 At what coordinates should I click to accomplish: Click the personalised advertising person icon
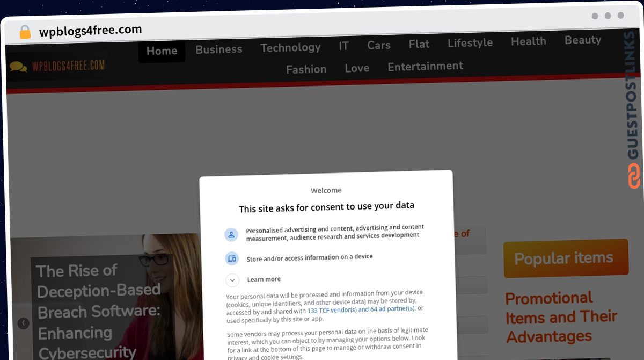coord(231,234)
